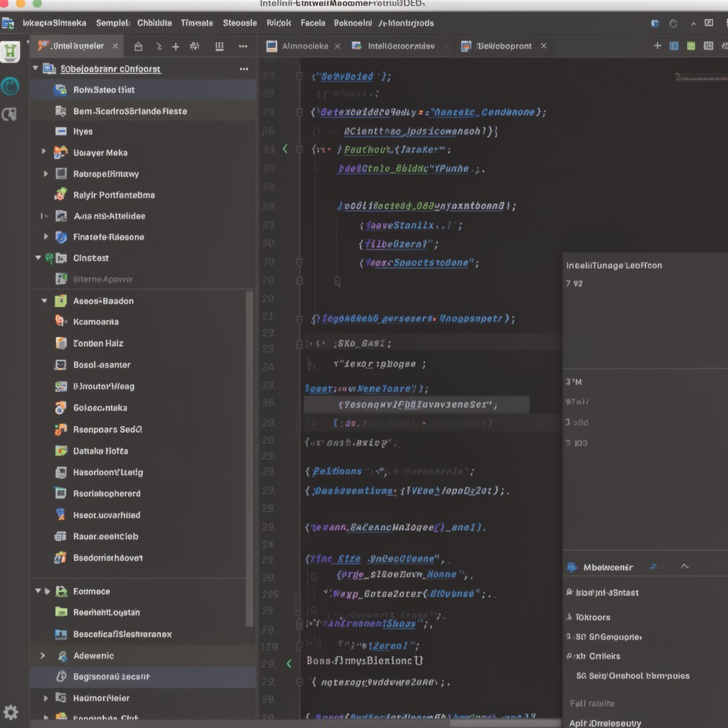Expand the Rabrepefintawy tree node
The image size is (728, 728).
coord(45,173)
